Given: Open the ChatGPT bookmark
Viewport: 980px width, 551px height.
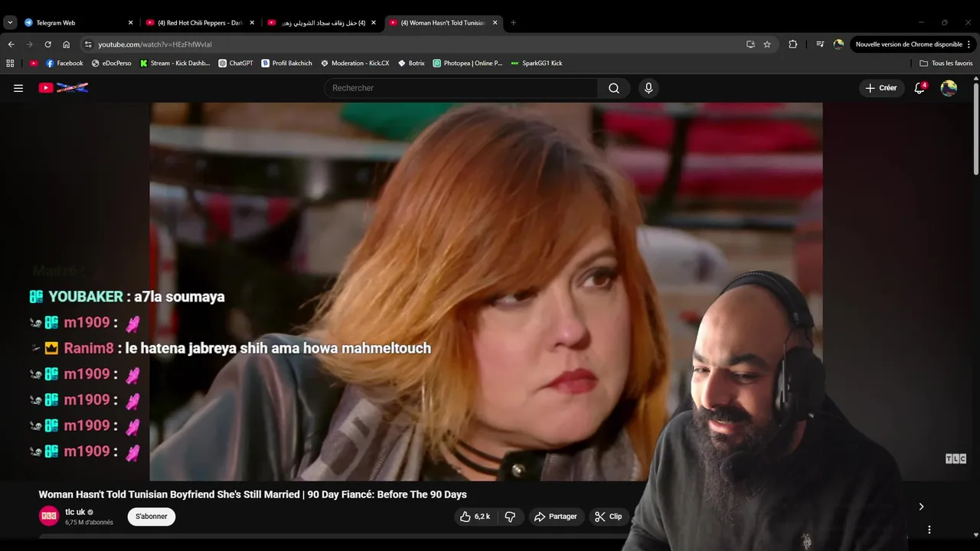Looking at the screenshot, I should pyautogui.click(x=235, y=64).
